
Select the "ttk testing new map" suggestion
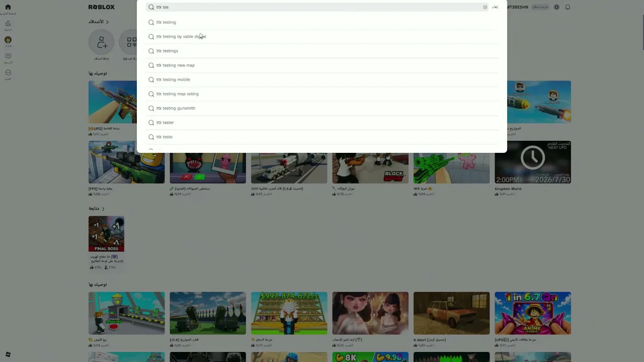tap(322, 65)
